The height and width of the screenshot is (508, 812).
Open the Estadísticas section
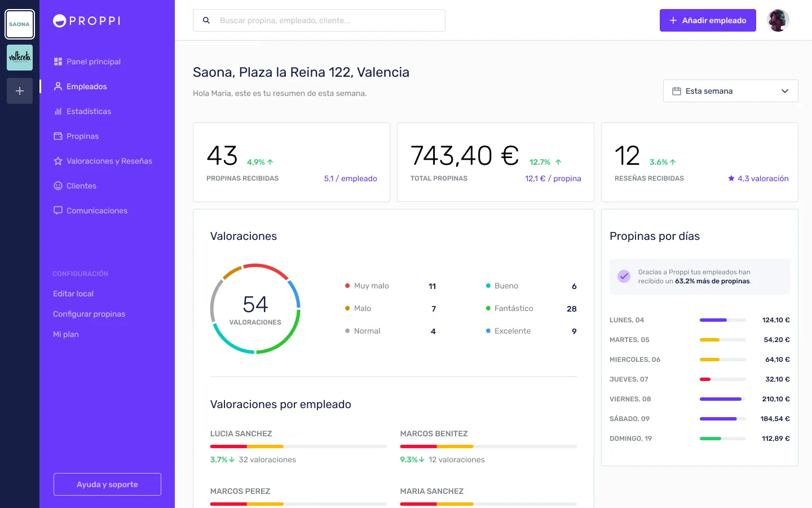tap(89, 111)
